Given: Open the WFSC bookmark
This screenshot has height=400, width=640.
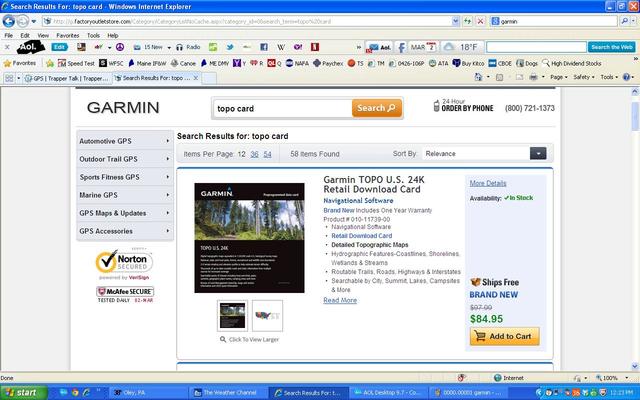Looking at the screenshot, I should 111,63.
